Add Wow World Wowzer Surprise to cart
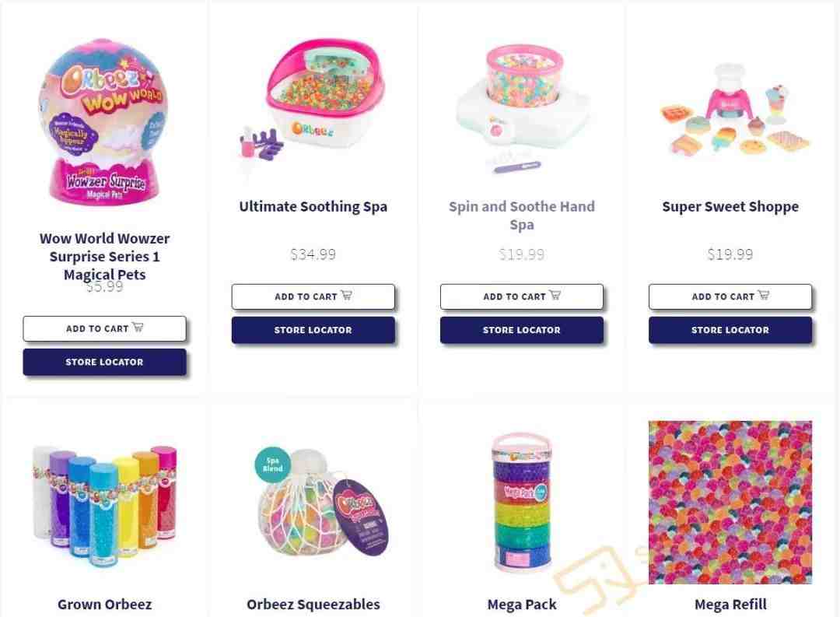 point(104,328)
